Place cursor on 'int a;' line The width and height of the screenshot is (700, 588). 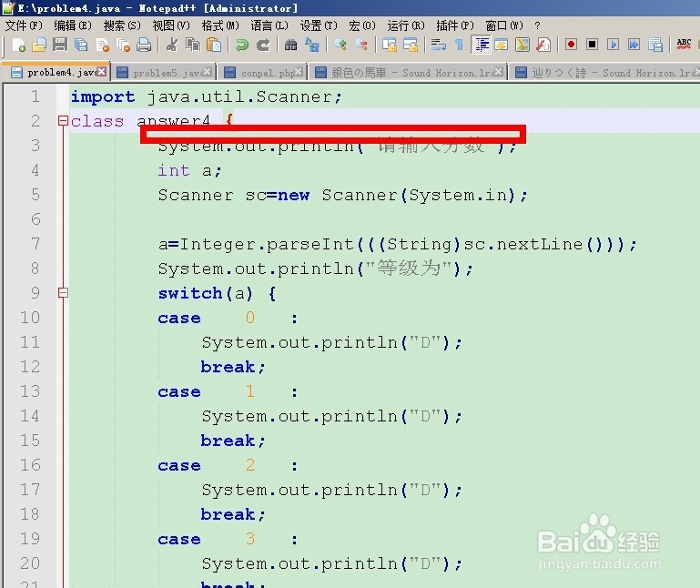pos(189,170)
